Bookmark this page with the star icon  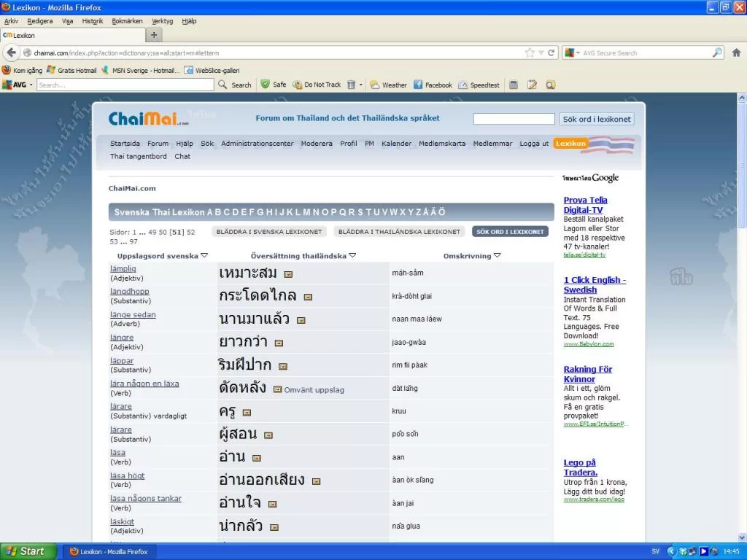click(x=530, y=52)
